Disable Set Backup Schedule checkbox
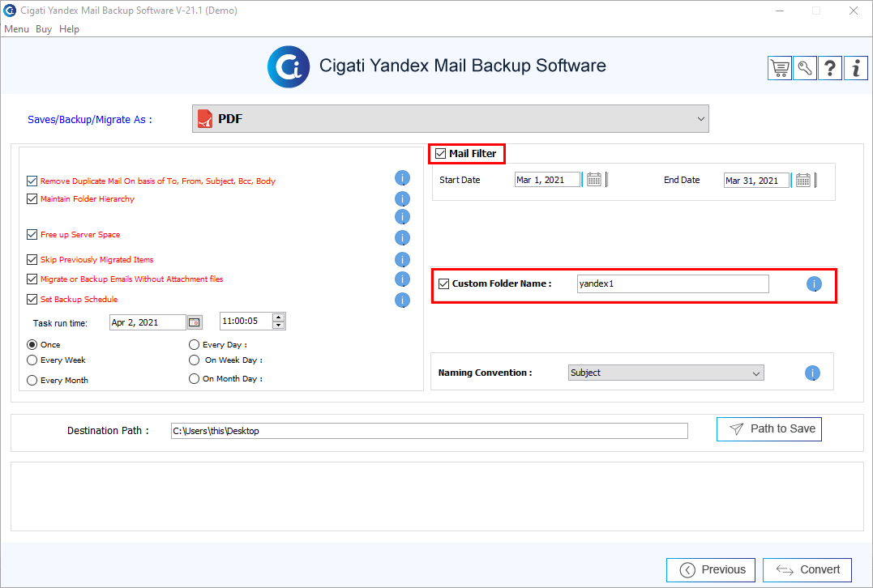This screenshot has height=588, width=873. coord(32,299)
